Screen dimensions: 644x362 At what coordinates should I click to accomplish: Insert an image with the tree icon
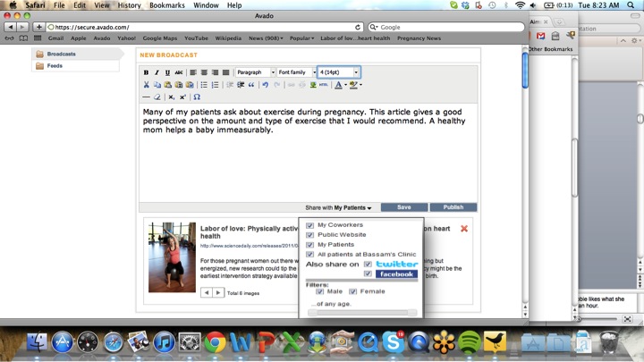click(313, 85)
